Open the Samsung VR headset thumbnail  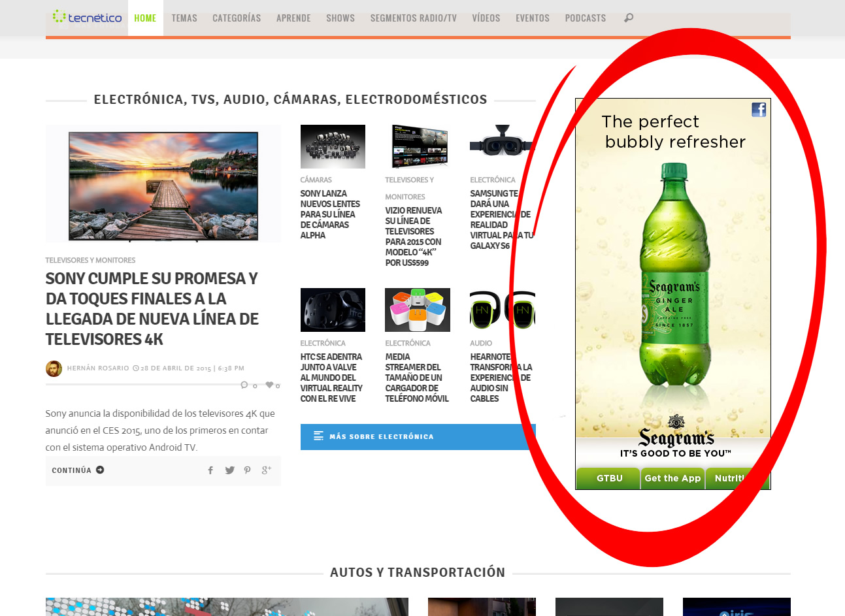(503, 146)
